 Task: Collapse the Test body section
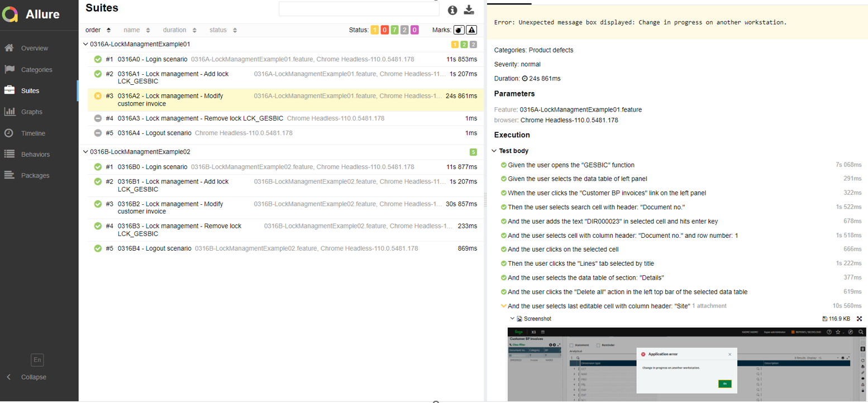point(494,151)
